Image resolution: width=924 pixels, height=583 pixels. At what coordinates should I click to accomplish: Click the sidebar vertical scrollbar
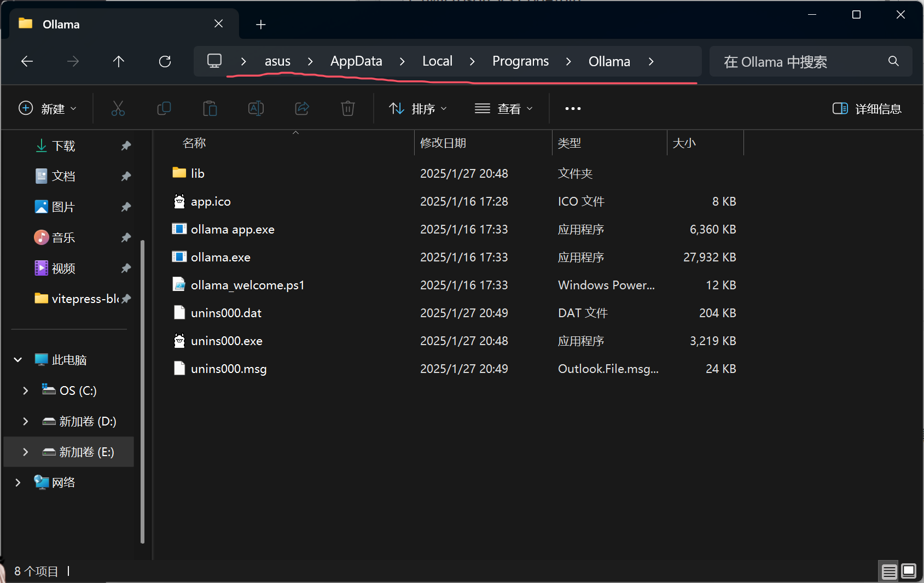click(x=142, y=391)
